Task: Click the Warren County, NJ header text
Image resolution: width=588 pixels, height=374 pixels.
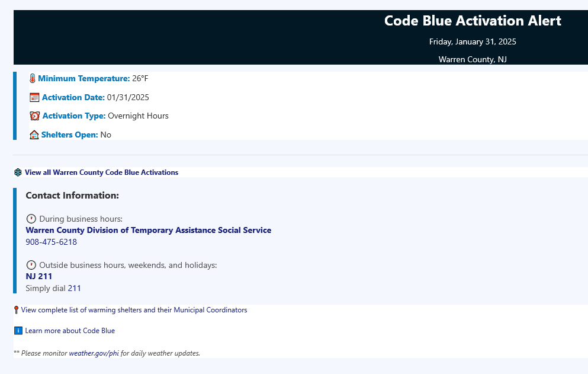Action: point(473,59)
